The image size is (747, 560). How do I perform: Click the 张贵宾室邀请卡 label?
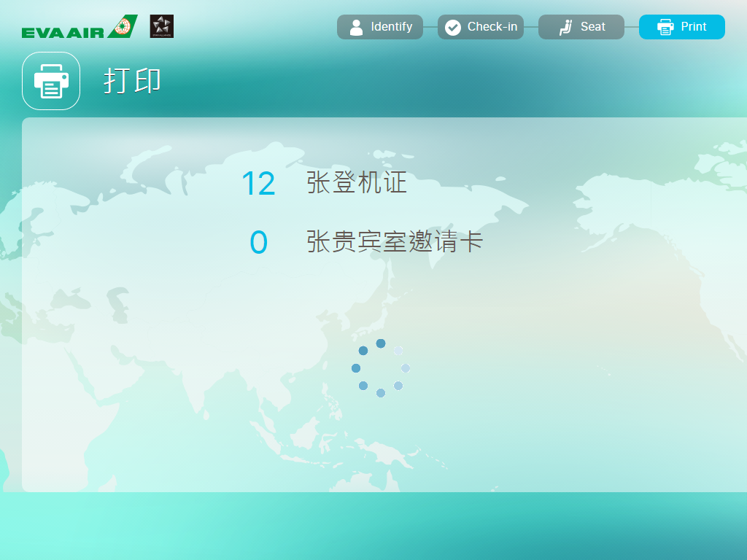click(x=395, y=241)
